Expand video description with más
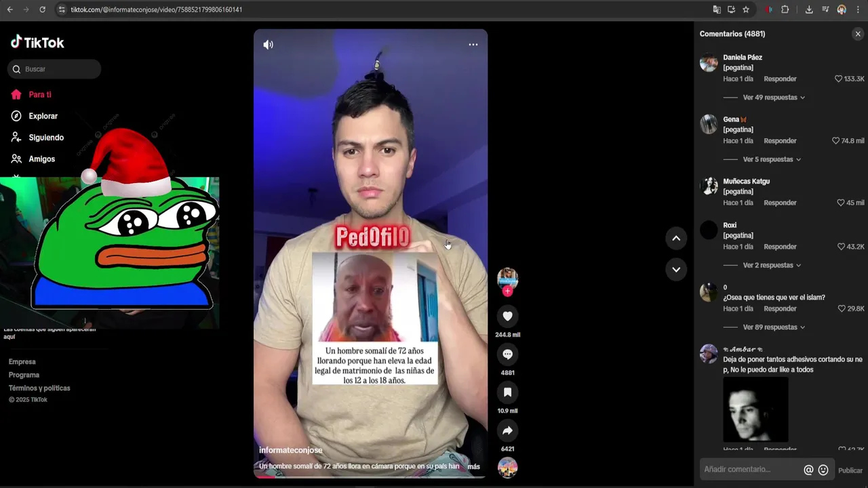The image size is (868, 488). pyautogui.click(x=473, y=466)
